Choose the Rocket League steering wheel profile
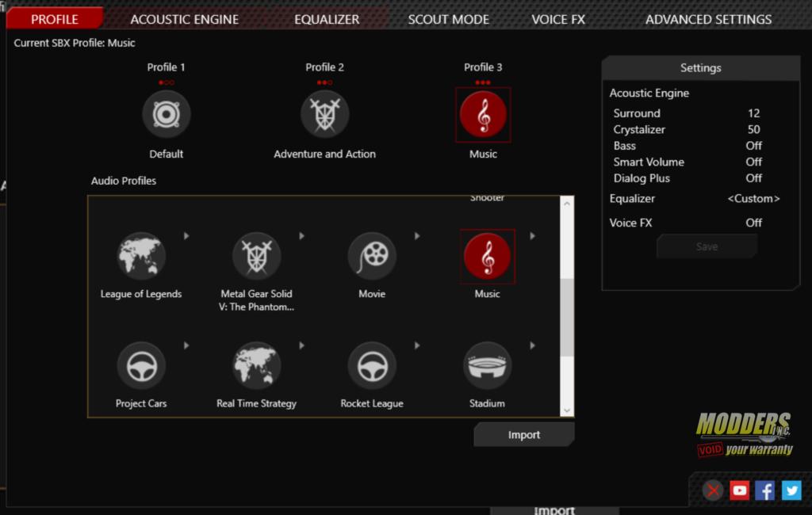 372,366
